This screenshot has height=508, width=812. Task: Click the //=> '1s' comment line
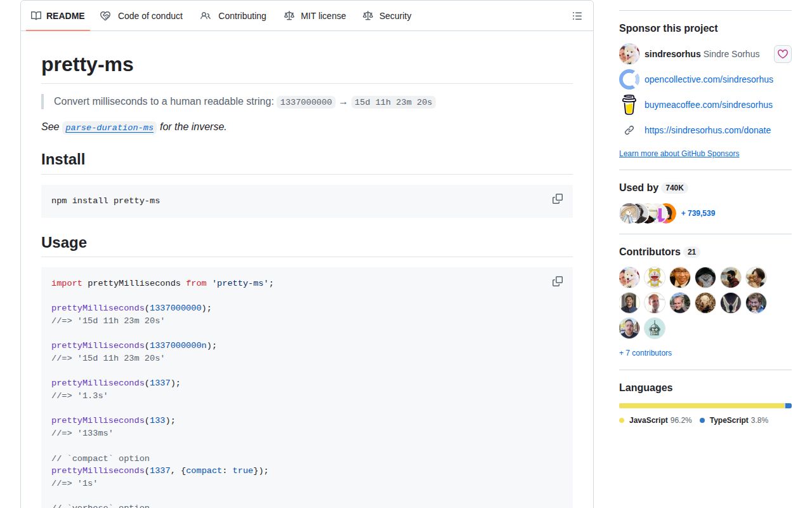coord(75,483)
